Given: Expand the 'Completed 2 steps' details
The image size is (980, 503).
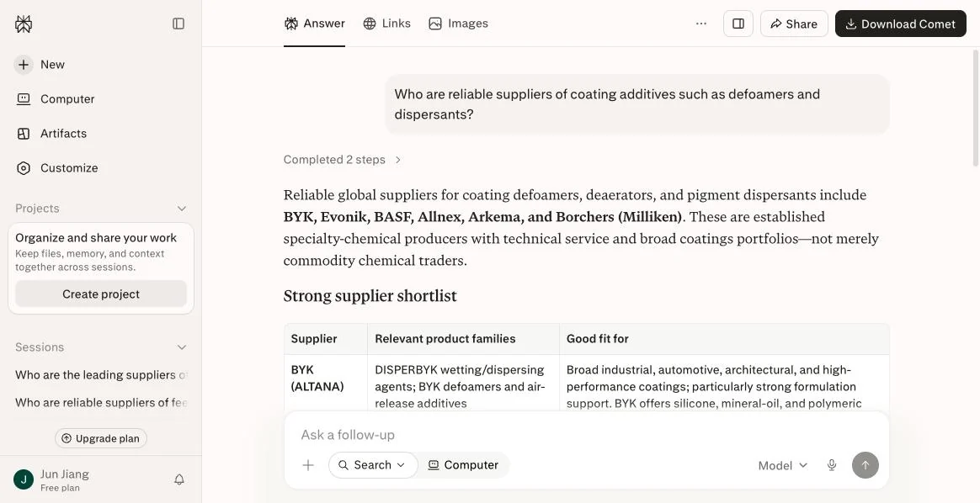Looking at the screenshot, I should 343,160.
